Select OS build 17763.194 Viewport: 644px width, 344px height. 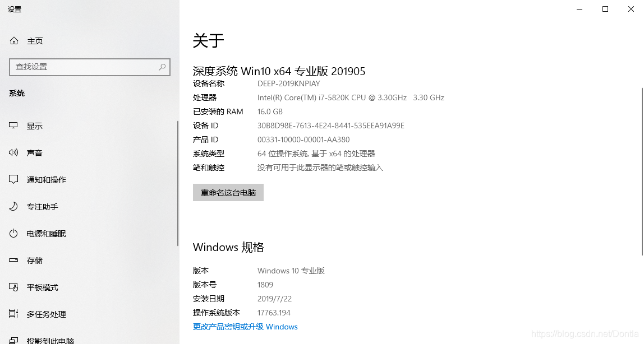pos(274,313)
